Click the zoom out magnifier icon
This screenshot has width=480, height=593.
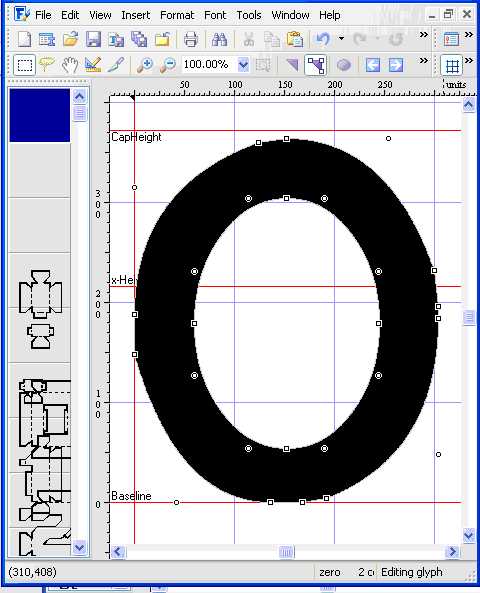168,65
